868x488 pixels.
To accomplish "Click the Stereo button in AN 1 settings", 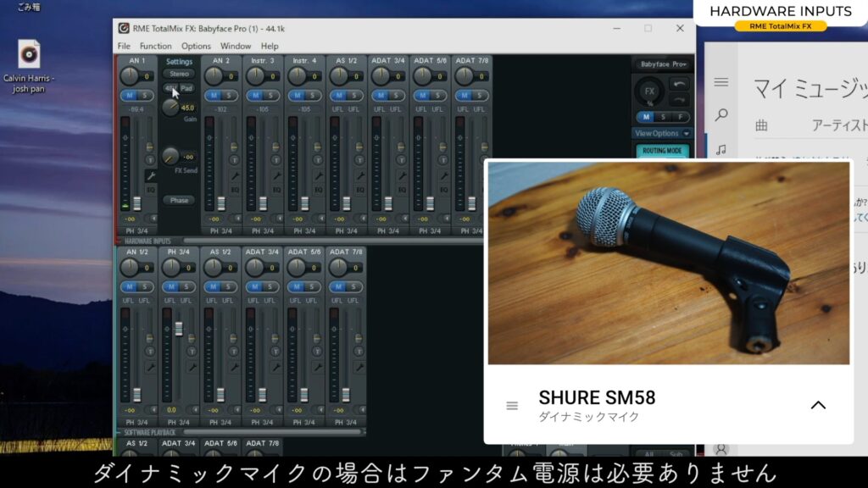I will pyautogui.click(x=179, y=74).
